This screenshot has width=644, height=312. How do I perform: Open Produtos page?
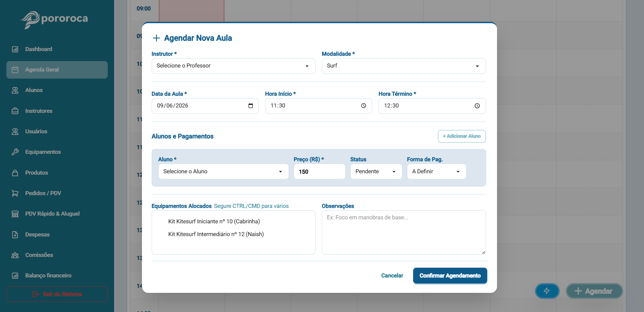coord(57,173)
